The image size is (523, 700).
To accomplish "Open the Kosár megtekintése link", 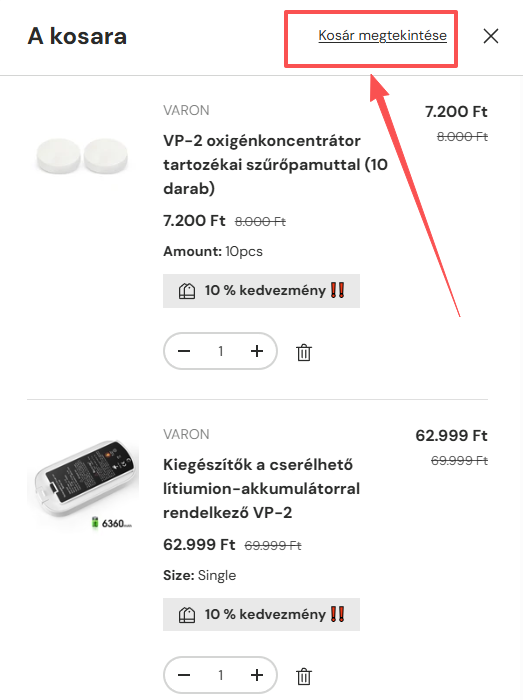I will (x=382, y=36).
